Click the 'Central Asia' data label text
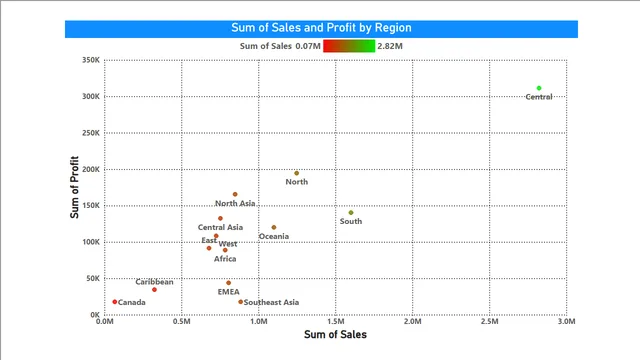The image size is (640, 360). [220, 227]
